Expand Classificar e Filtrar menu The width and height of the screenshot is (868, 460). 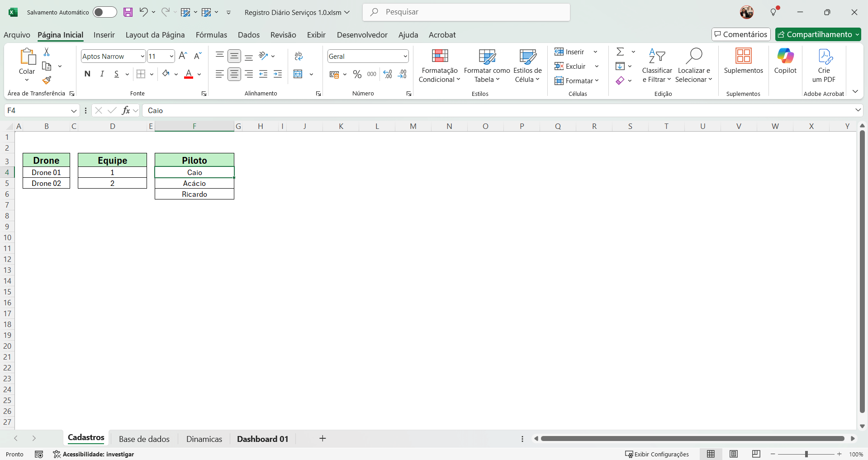[657, 66]
